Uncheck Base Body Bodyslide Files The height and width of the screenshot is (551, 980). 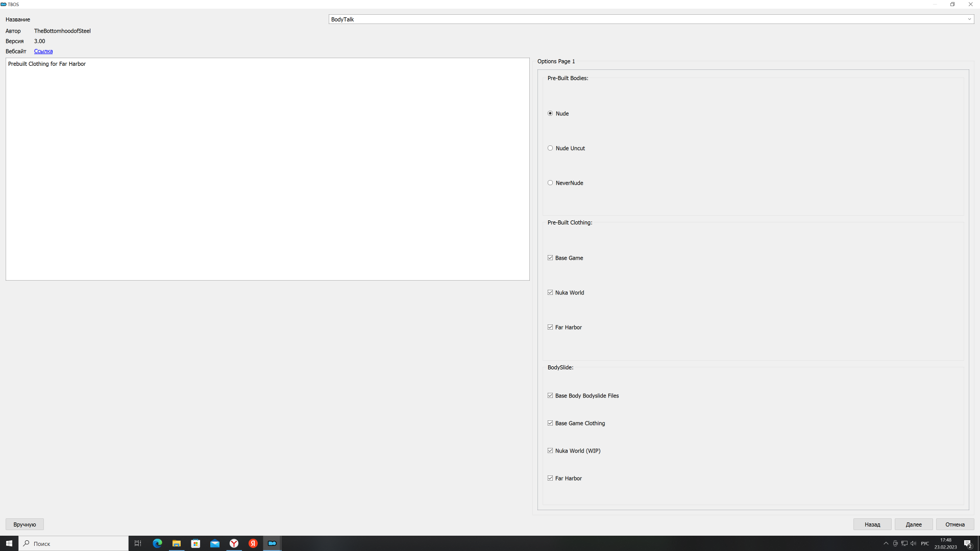[x=550, y=396]
